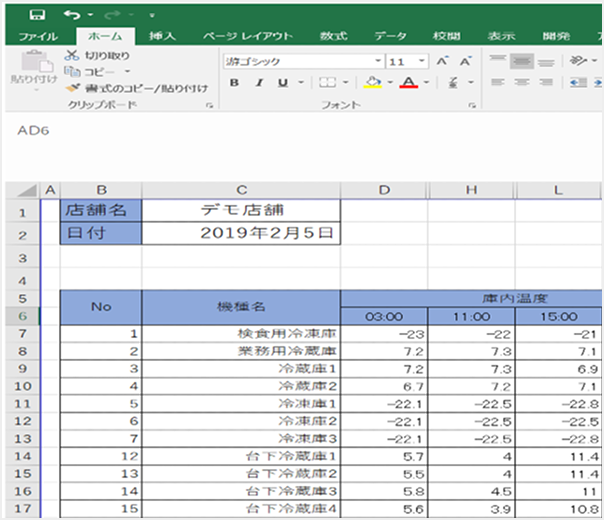The image size is (604, 520).
Task: Open the データ tab
Action: point(391,36)
